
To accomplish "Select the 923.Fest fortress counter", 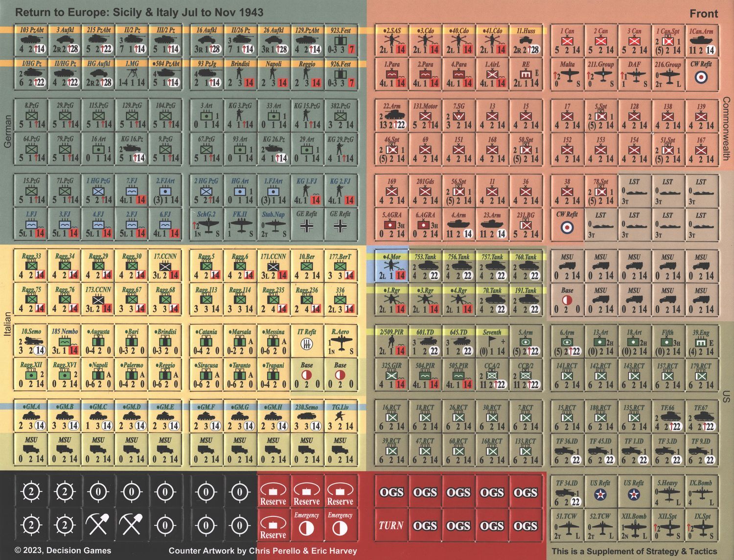I will click(340, 40).
